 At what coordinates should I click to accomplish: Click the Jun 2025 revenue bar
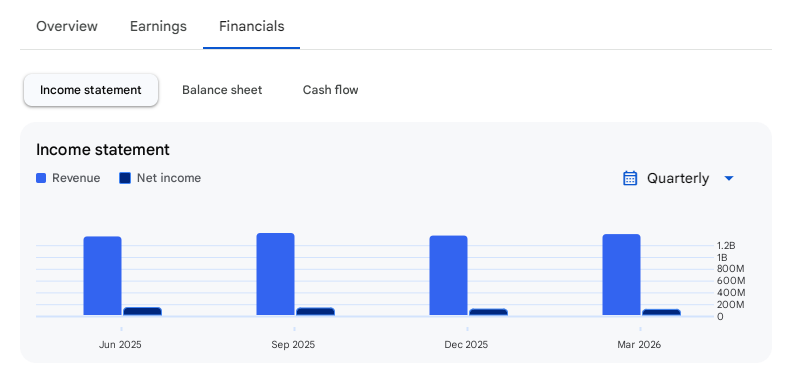click(103, 276)
